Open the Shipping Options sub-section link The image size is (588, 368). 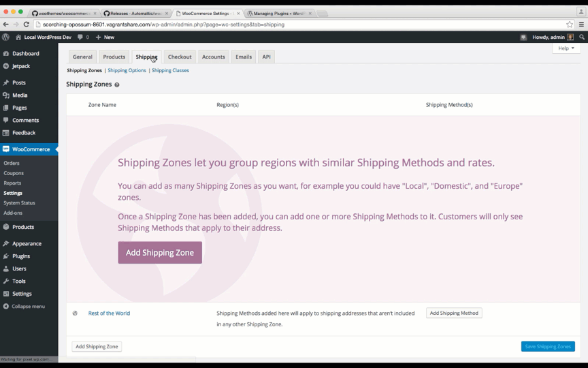[x=127, y=70]
